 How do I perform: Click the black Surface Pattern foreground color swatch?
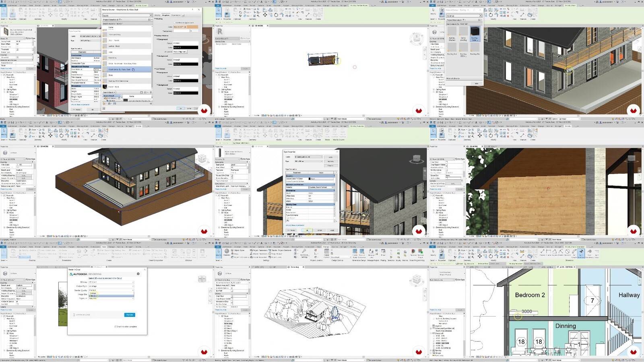click(186, 47)
